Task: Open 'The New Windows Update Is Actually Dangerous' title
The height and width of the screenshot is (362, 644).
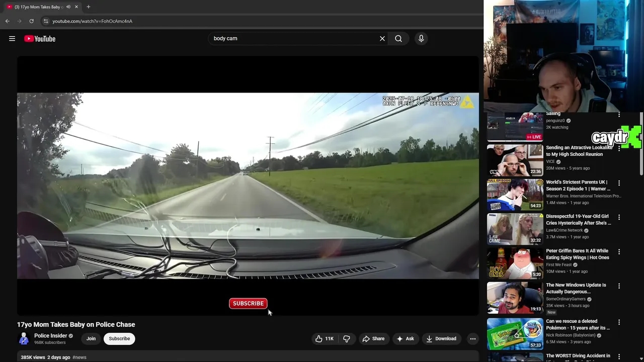Action: (x=576, y=288)
